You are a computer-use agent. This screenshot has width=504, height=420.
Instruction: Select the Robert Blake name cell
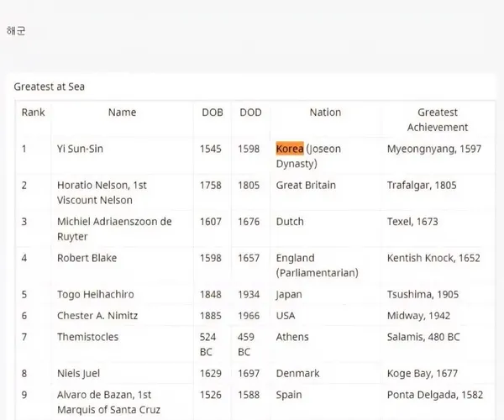(x=87, y=258)
